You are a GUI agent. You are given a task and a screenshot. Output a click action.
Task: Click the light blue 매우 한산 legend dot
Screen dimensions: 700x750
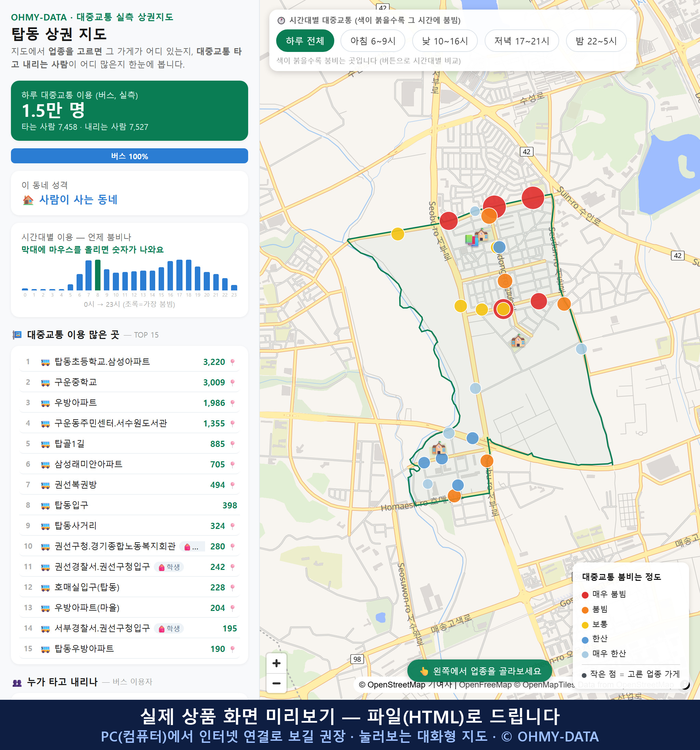tap(585, 655)
